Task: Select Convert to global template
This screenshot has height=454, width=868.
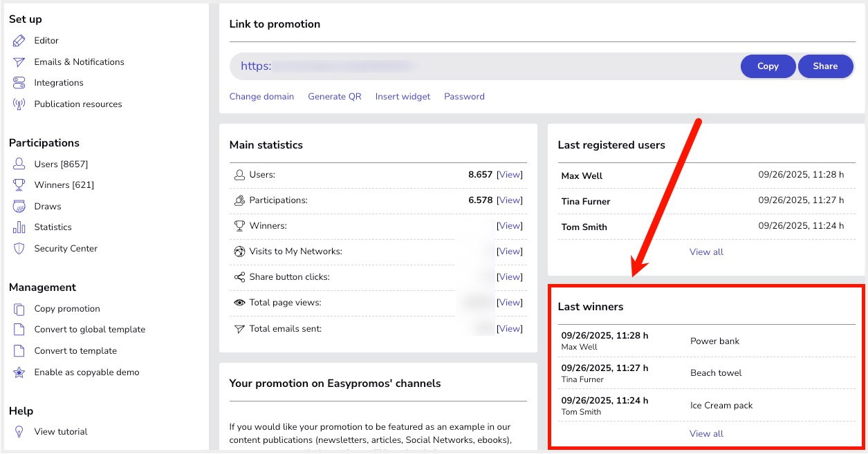Action: (90, 330)
